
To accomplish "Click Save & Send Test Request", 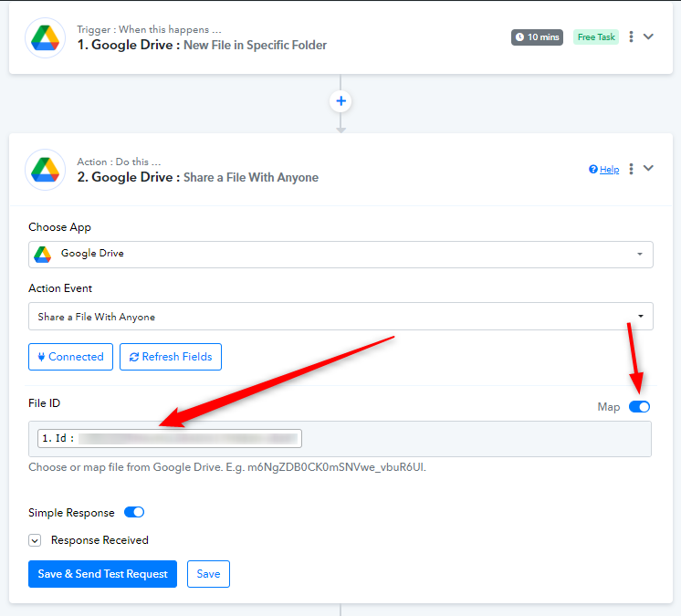I will 102,574.
